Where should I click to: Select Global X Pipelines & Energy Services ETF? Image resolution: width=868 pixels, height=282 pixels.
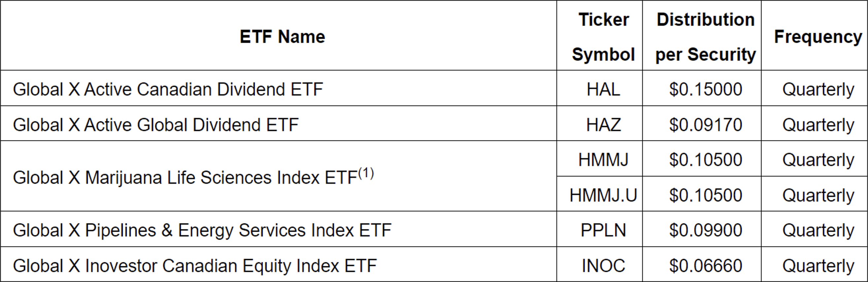[x=202, y=230]
